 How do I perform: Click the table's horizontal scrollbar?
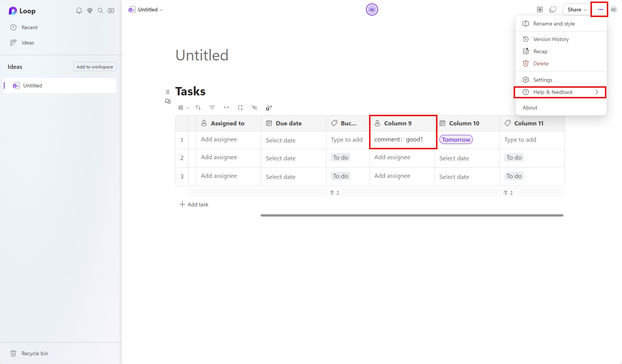tap(412, 215)
